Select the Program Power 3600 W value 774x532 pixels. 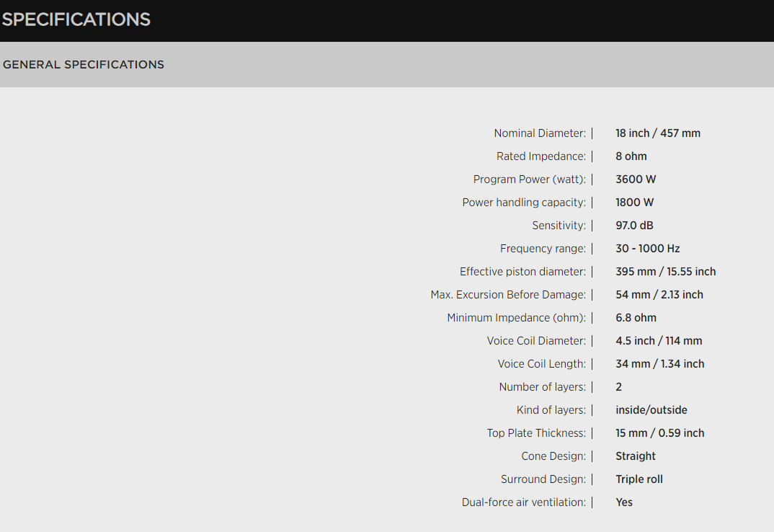(x=636, y=179)
